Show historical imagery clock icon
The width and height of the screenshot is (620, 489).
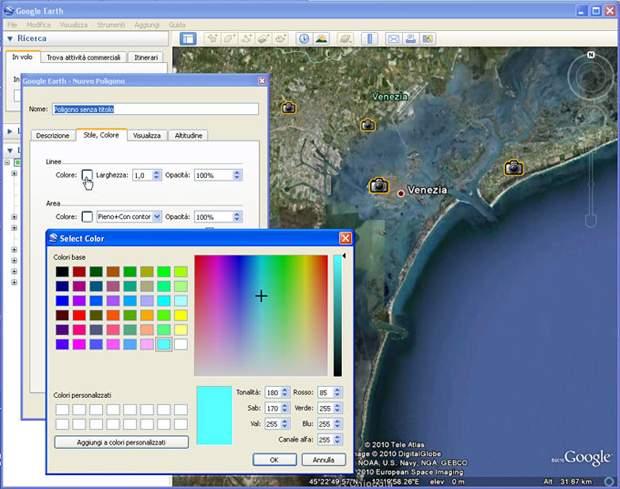(304, 39)
